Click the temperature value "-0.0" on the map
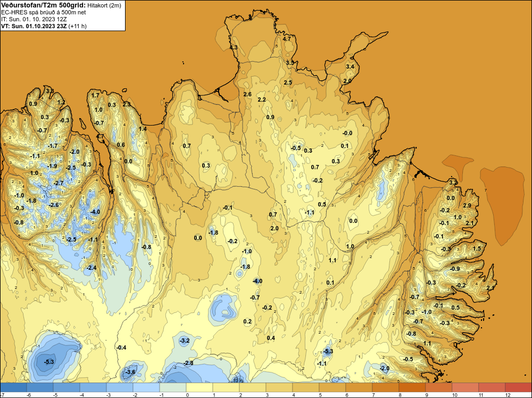 pyautogui.click(x=347, y=134)
